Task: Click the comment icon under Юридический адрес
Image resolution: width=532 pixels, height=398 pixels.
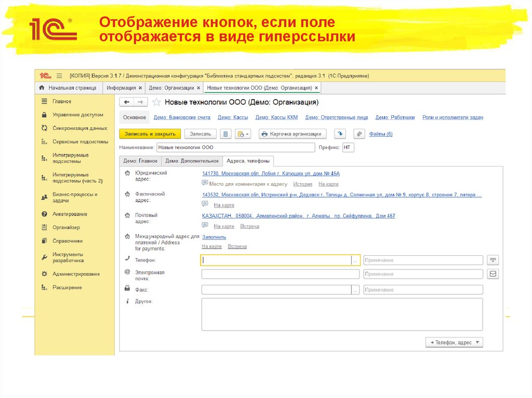Action: [205, 184]
